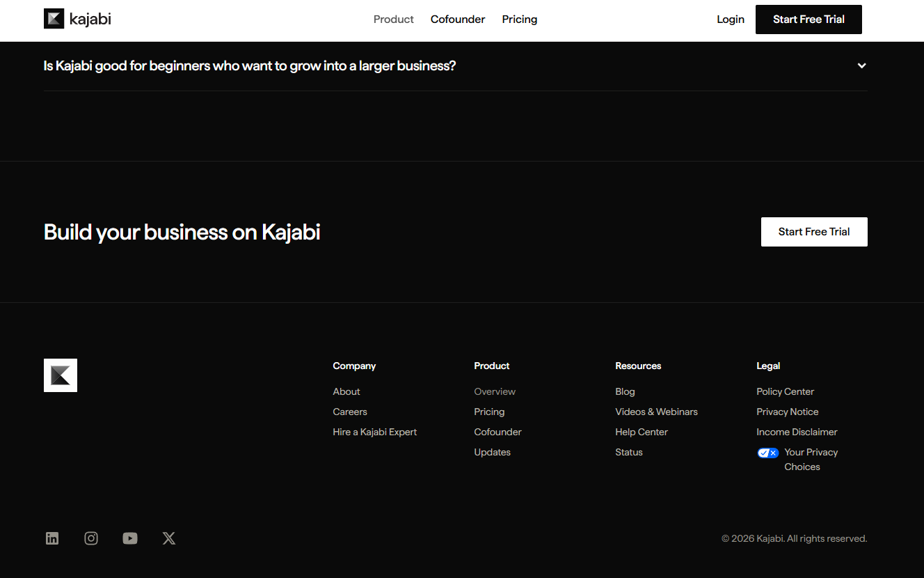Collapse the FAQ via the chevron arrow

click(x=861, y=65)
